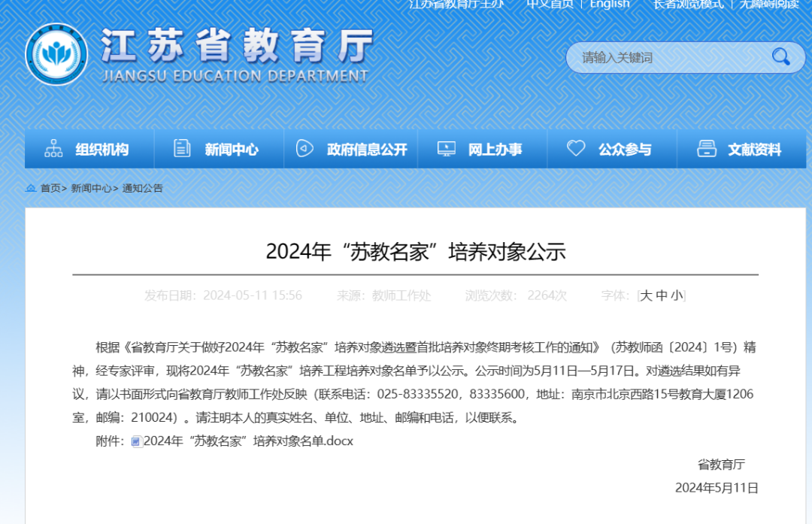This screenshot has width=812, height=524.
Task: Go to 新闻中心 in breadcrumb
Action: tap(91, 188)
